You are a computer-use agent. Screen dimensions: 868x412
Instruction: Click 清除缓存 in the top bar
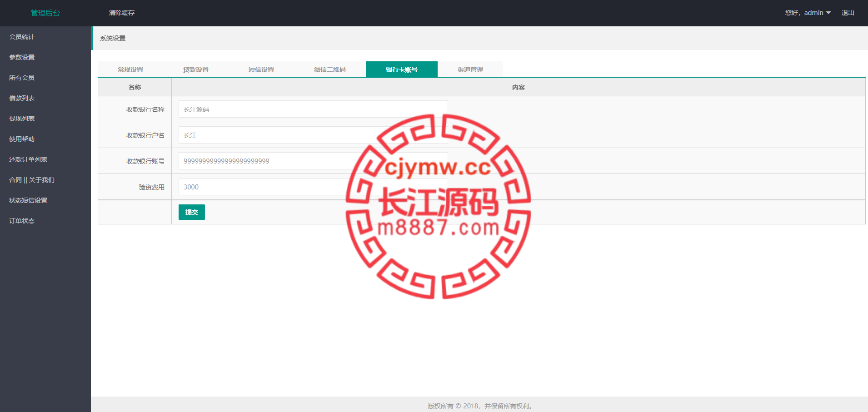pos(122,13)
